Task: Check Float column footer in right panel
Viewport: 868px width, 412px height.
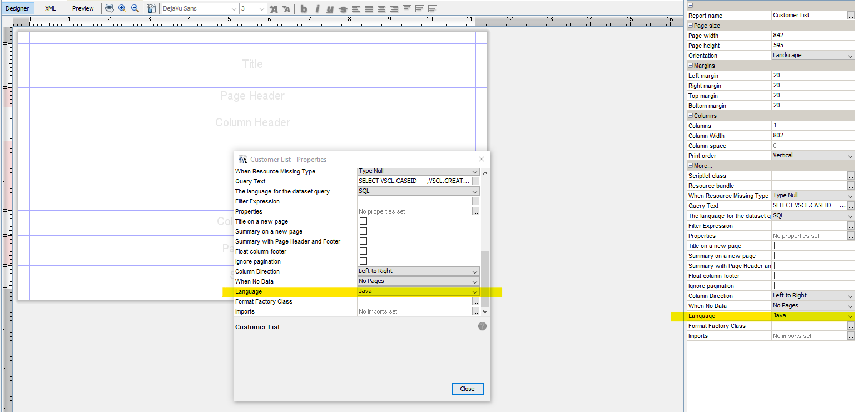Action: pos(778,276)
